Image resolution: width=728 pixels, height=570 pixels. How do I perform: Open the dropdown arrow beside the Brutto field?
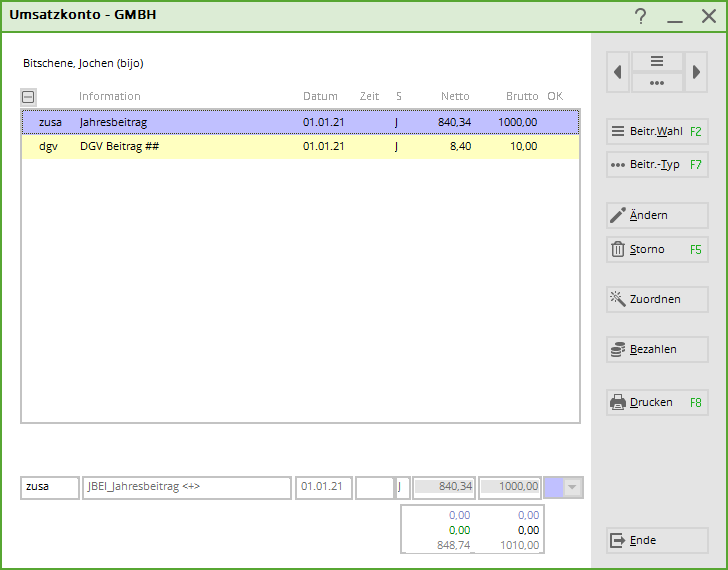coord(573,487)
